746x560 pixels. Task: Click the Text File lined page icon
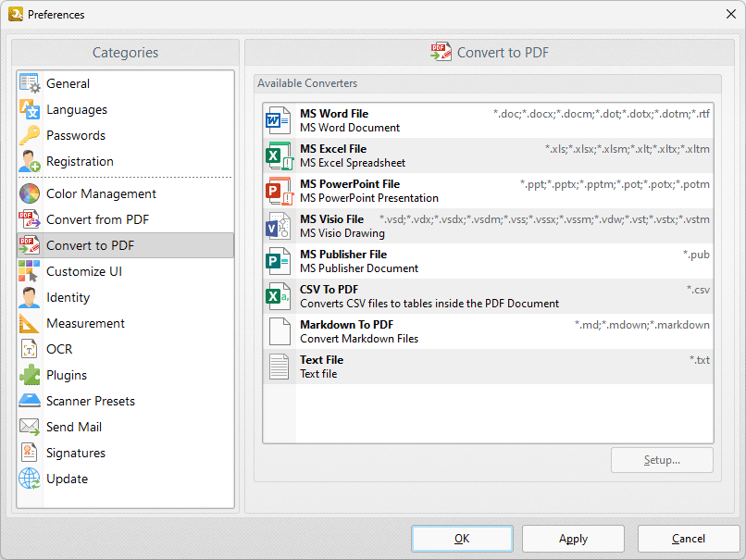(280, 367)
